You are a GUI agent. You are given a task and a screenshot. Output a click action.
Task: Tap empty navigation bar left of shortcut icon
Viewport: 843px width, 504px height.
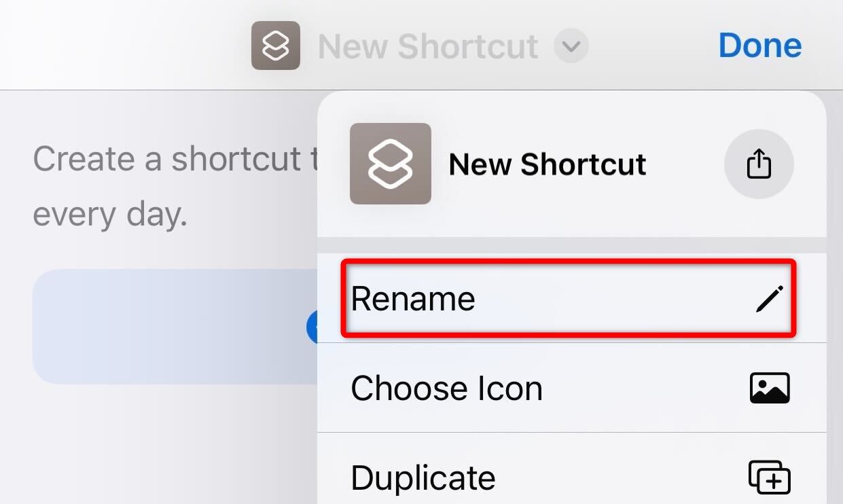[122, 46]
